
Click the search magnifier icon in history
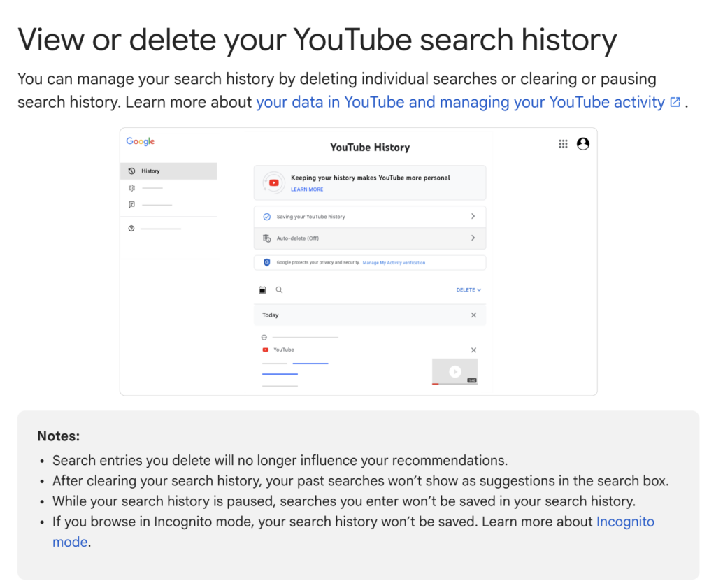[x=279, y=289]
